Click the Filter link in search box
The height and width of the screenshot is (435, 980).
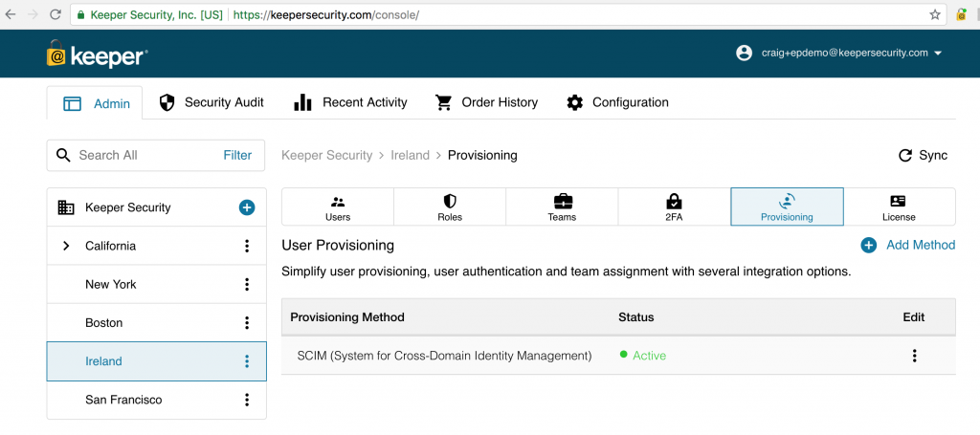coord(237,156)
